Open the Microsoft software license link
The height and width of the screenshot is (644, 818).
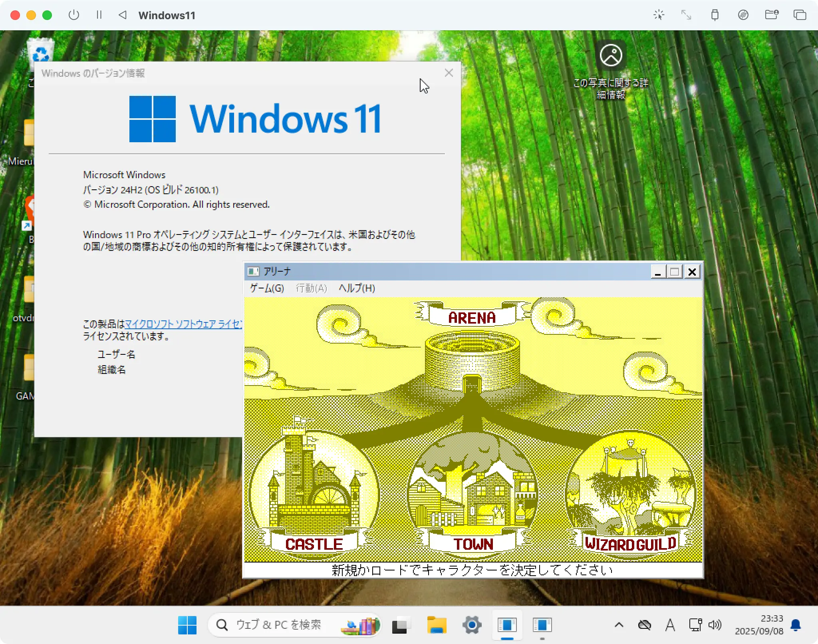[184, 324]
